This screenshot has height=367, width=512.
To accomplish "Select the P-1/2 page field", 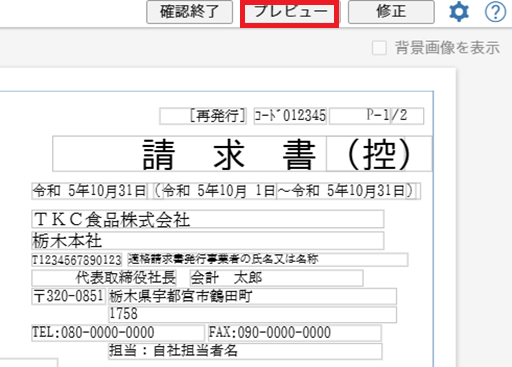I will pyautogui.click(x=377, y=116).
